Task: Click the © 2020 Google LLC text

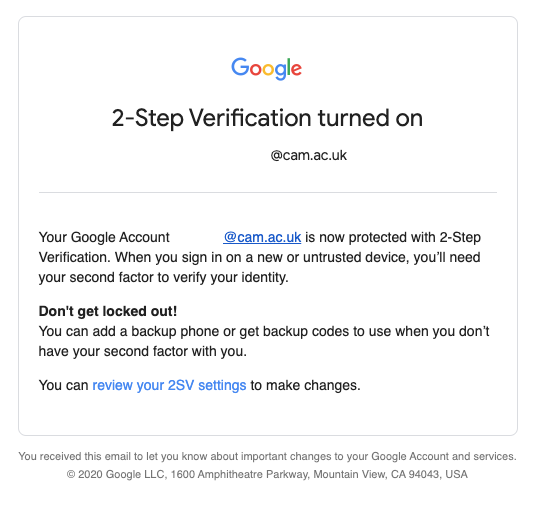Action: (117, 474)
